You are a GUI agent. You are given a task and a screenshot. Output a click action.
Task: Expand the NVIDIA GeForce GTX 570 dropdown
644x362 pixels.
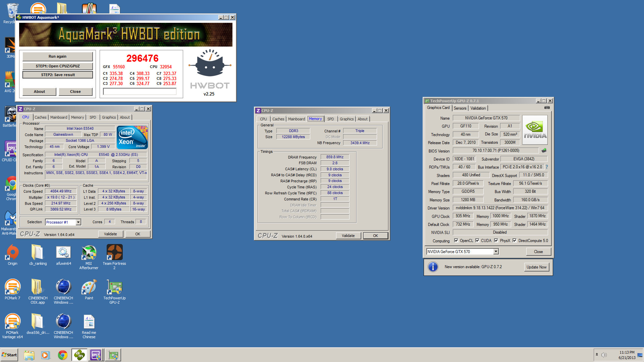(x=496, y=251)
